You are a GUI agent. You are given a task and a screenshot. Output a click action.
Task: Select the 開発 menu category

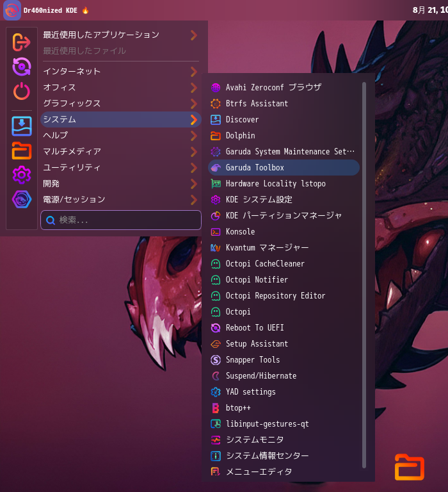[121, 184]
